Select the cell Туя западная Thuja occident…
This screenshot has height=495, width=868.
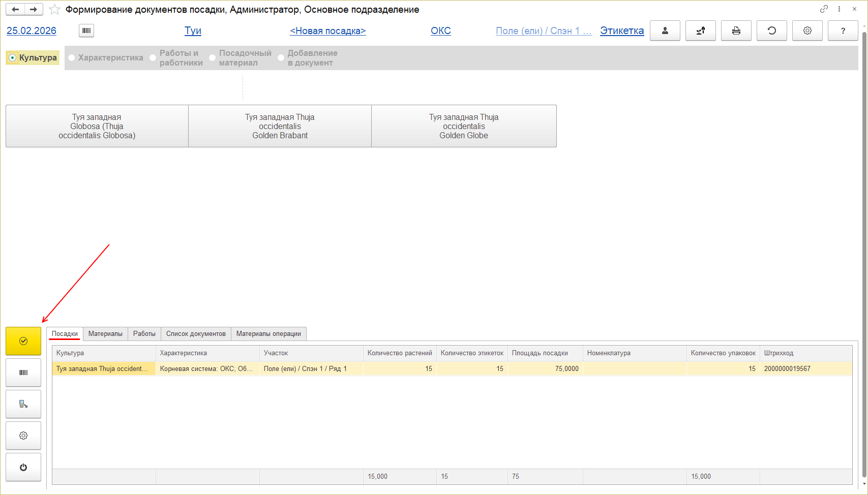point(104,369)
